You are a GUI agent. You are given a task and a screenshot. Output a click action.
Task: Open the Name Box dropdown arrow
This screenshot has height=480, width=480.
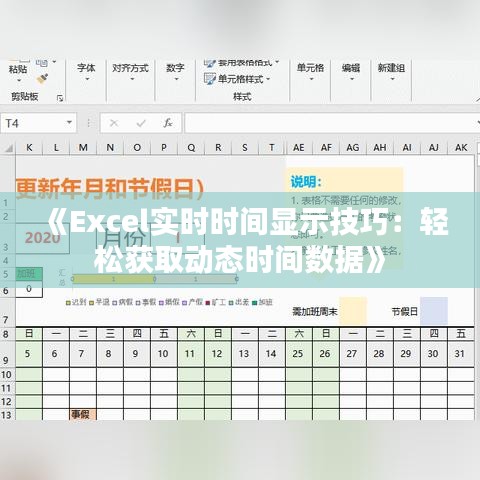(x=69, y=123)
